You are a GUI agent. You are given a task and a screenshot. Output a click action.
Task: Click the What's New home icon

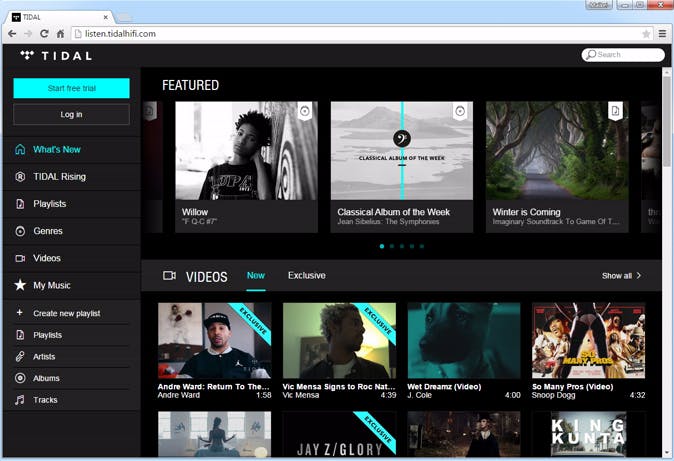tap(20, 149)
